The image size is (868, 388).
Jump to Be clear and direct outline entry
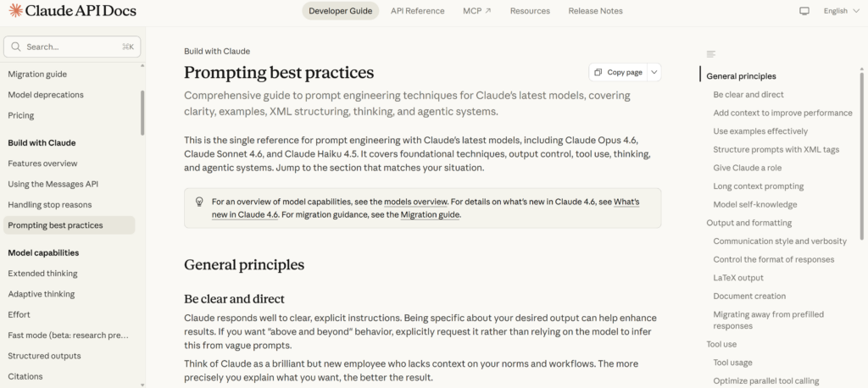click(x=748, y=95)
